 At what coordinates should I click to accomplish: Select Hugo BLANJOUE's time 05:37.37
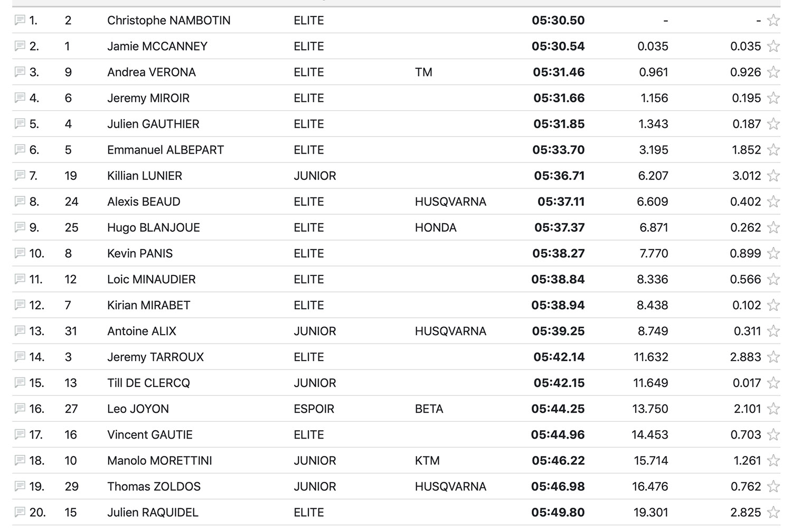pos(559,227)
